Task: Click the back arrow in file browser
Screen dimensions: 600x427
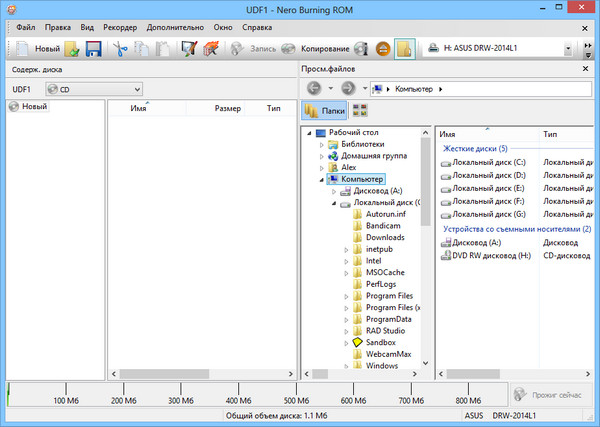Action: tap(314, 88)
